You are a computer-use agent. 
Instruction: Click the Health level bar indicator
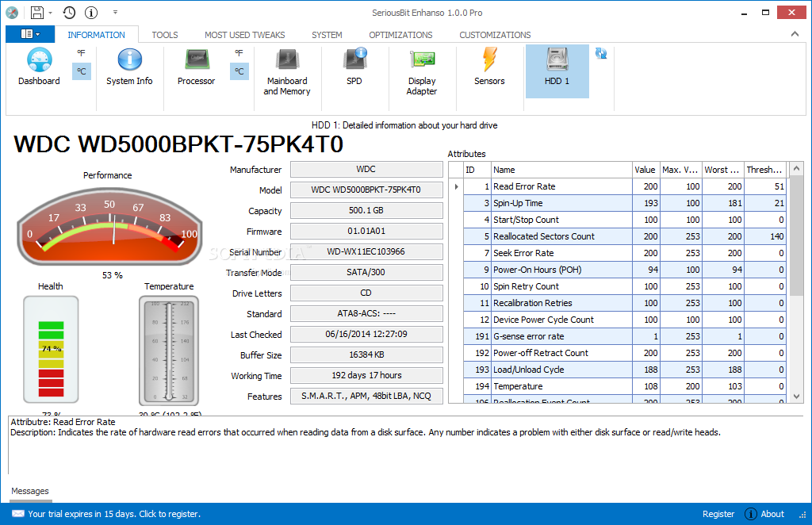tap(51, 349)
